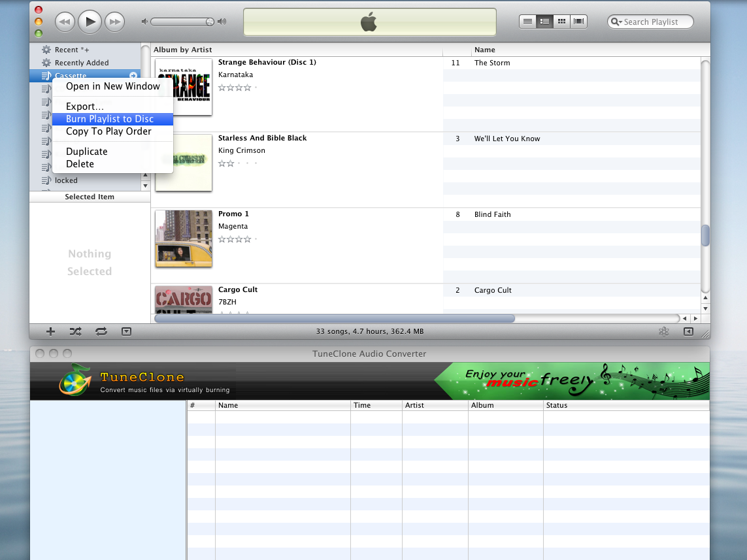Click horizontal scroll left arrow
This screenshot has width=747, height=560.
tap(685, 319)
